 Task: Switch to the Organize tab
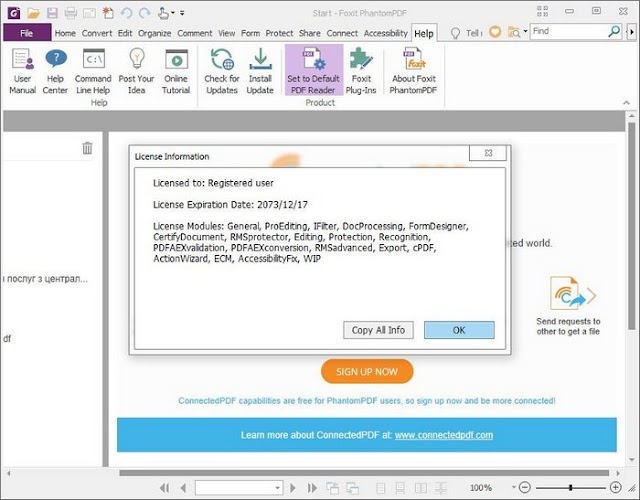(x=155, y=33)
